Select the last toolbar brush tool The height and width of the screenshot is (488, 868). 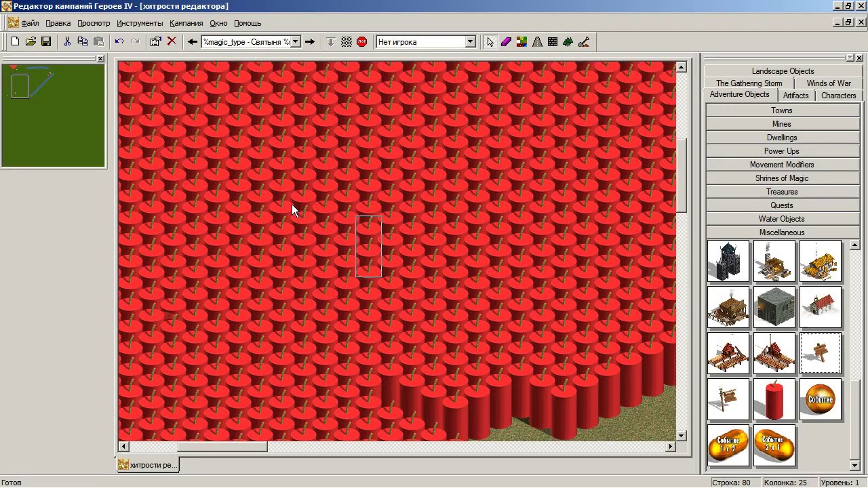coord(584,42)
